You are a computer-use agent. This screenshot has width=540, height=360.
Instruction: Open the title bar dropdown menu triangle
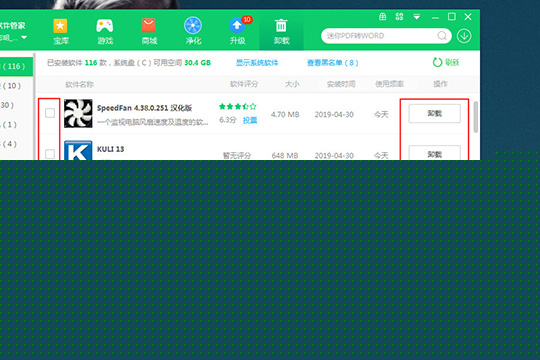coord(417,17)
